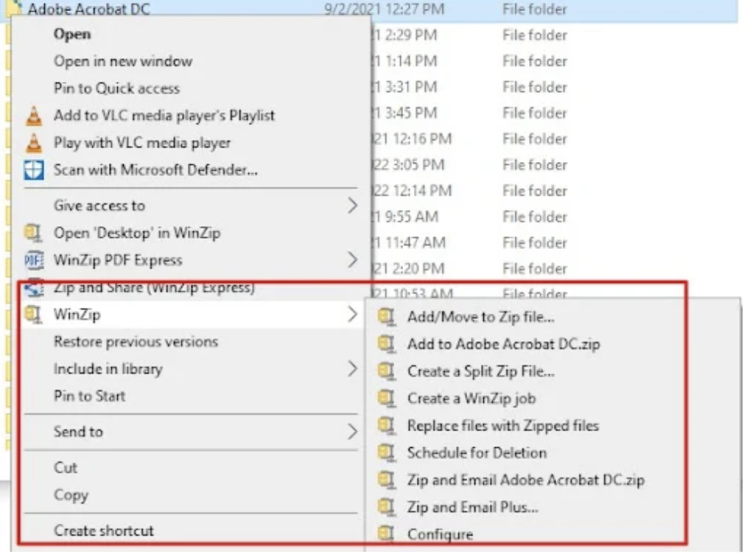Expand the Include in library submenu arrow
750x554 pixels.
(353, 369)
